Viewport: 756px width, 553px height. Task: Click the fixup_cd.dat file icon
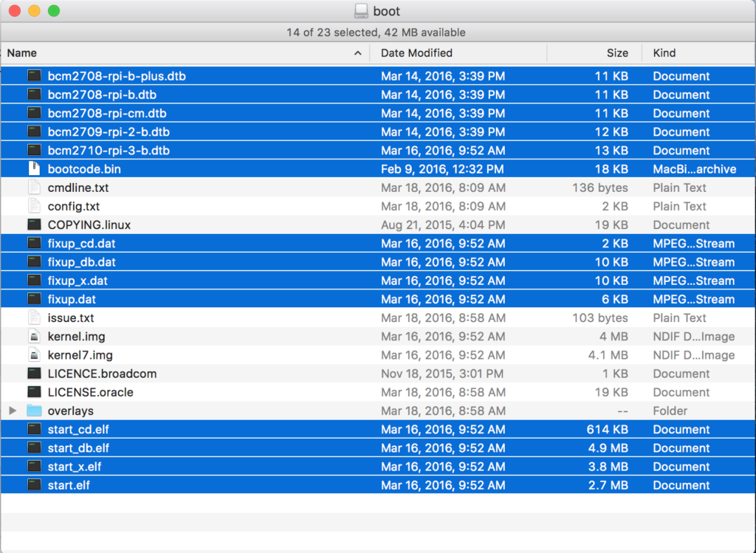(34, 244)
